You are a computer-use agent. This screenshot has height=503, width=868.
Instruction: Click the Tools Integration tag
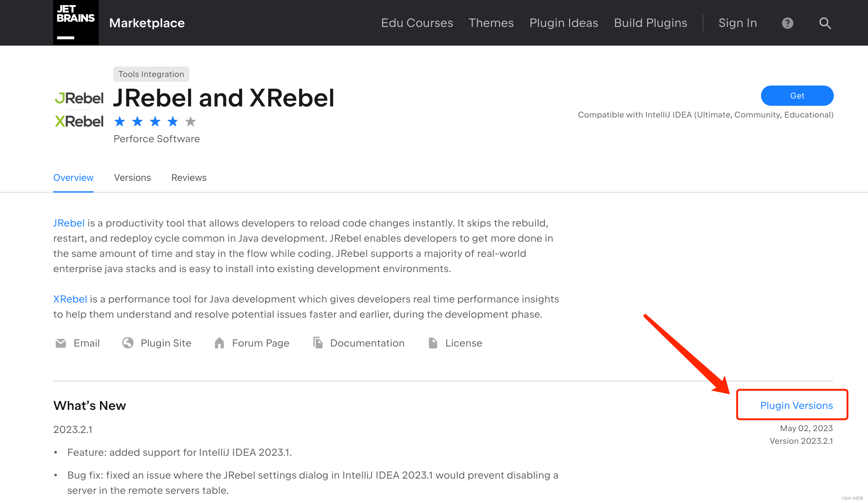point(151,74)
